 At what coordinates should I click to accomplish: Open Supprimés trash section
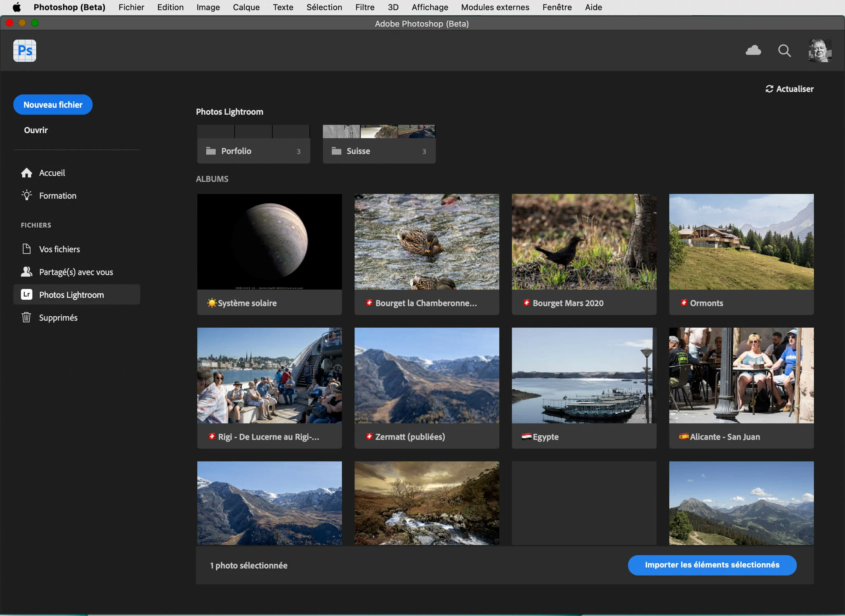[58, 317]
